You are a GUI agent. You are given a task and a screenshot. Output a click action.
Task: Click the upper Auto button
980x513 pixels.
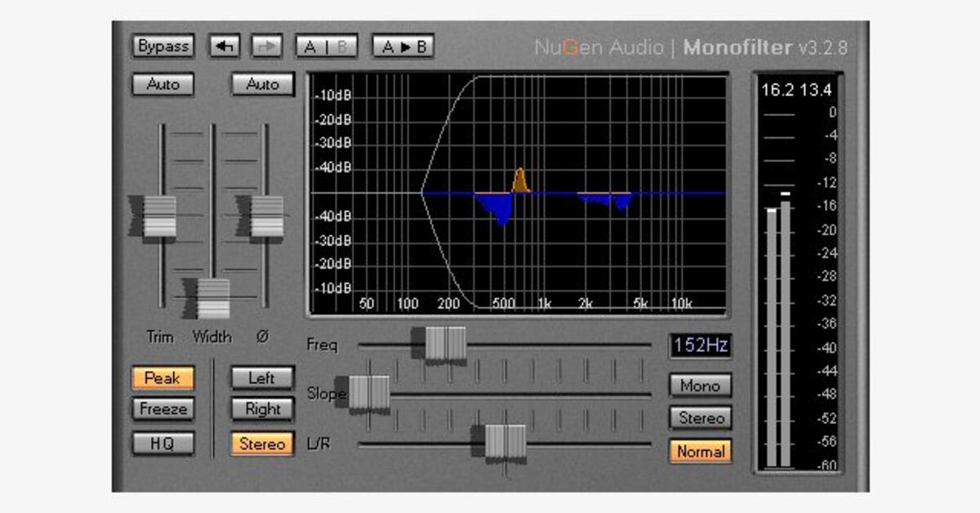[x=163, y=84]
